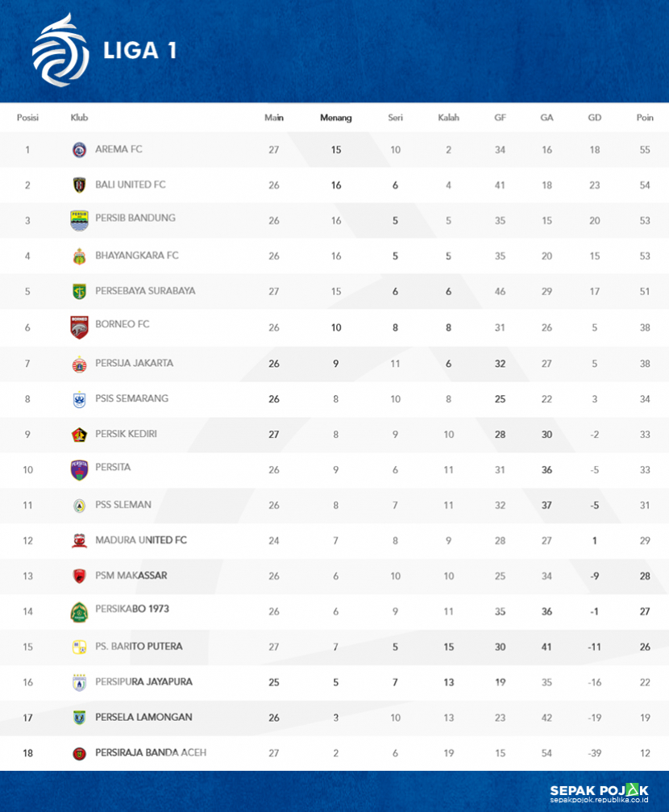Select the Persebaya Surabaya green badge
This screenshot has width=669, height=812.
pyautogui.click(x=79, y=291)
